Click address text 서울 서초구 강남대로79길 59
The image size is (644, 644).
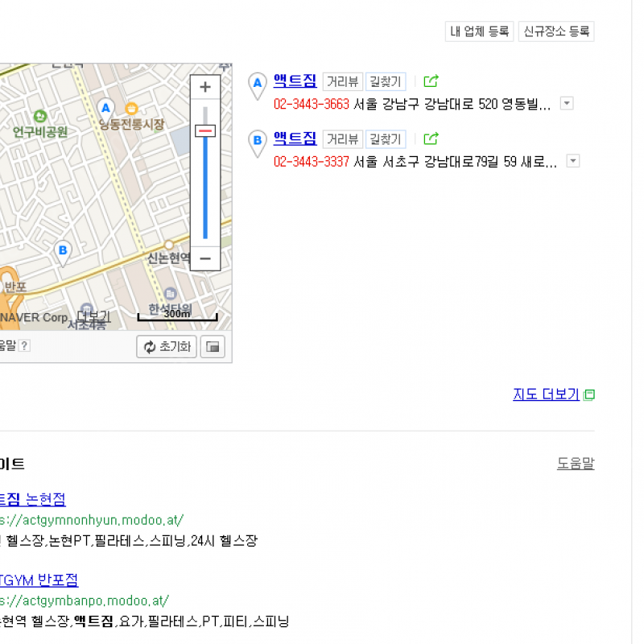[x=455, y=162]
